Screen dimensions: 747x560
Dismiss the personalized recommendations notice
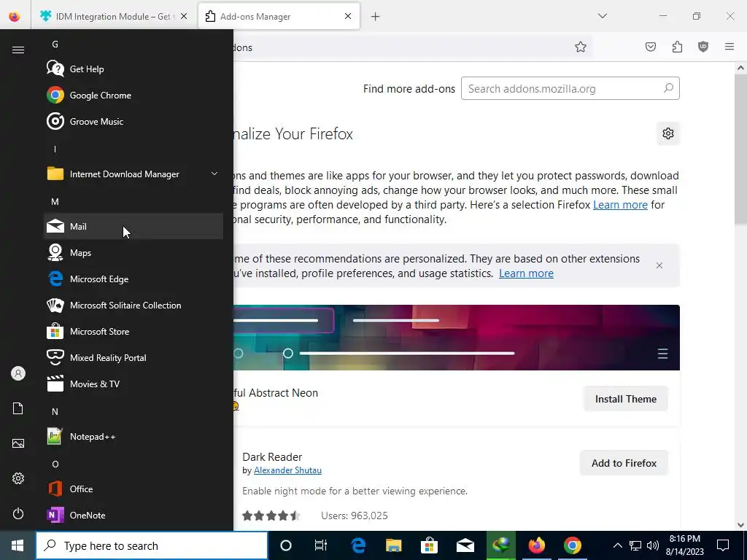(659, 265)
